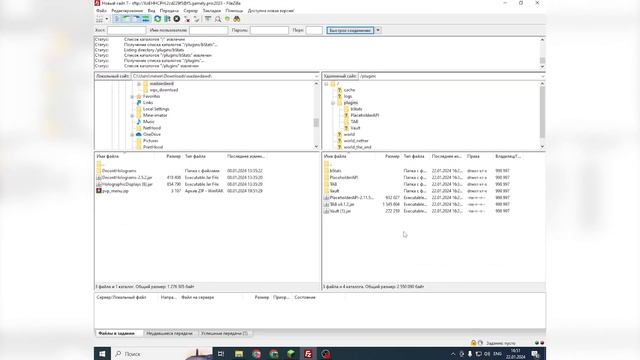Select bStats folder in remote file list
Screen dimensions: 640x360
tap(336, 171)
